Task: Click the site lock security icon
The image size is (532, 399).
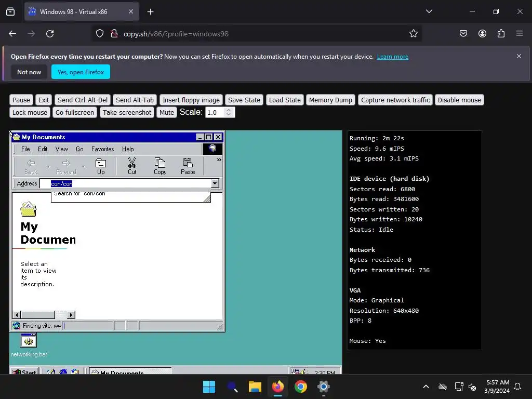Action: [114, 34]
